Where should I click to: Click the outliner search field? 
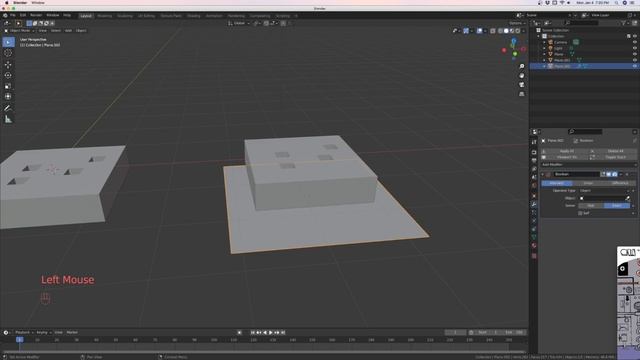click(x=582, y=23)
